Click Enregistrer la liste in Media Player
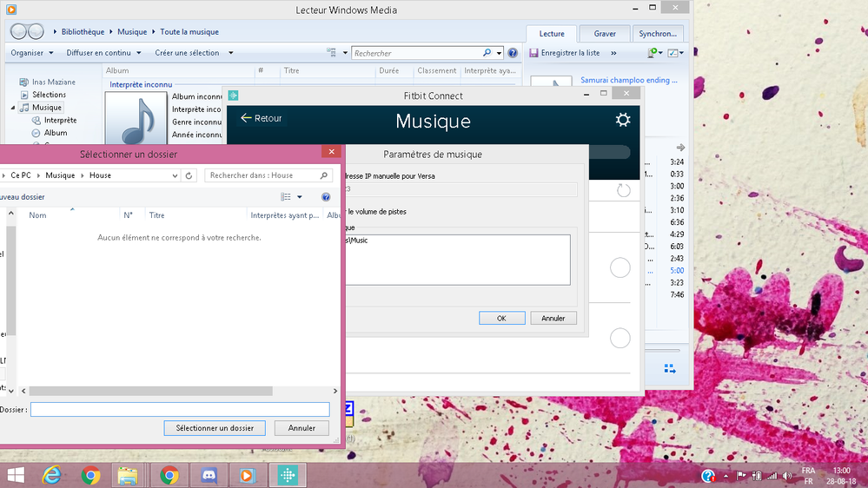This screenshot has width=868, height=488. pos(565,53)
